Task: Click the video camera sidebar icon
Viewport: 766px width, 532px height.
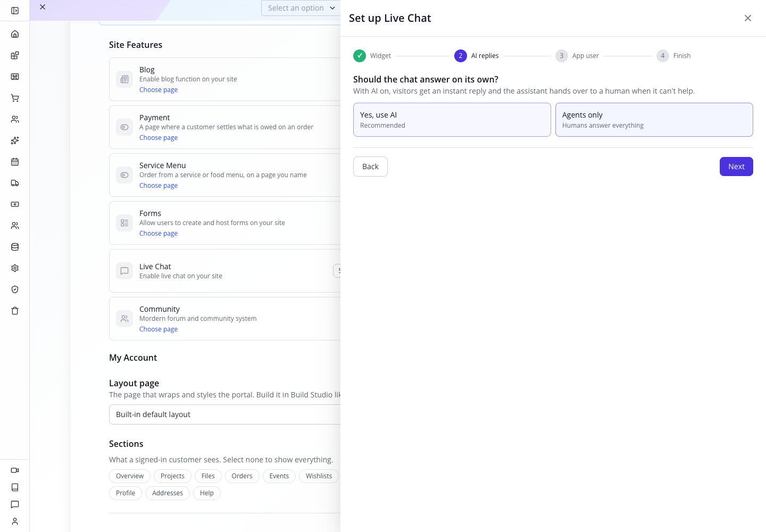Action: 15,470
